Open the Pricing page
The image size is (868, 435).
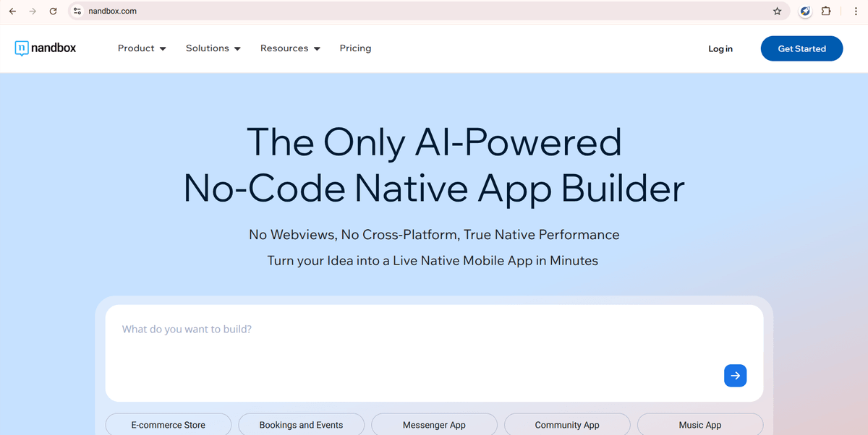pyautogui.click(x=355, y=48)
